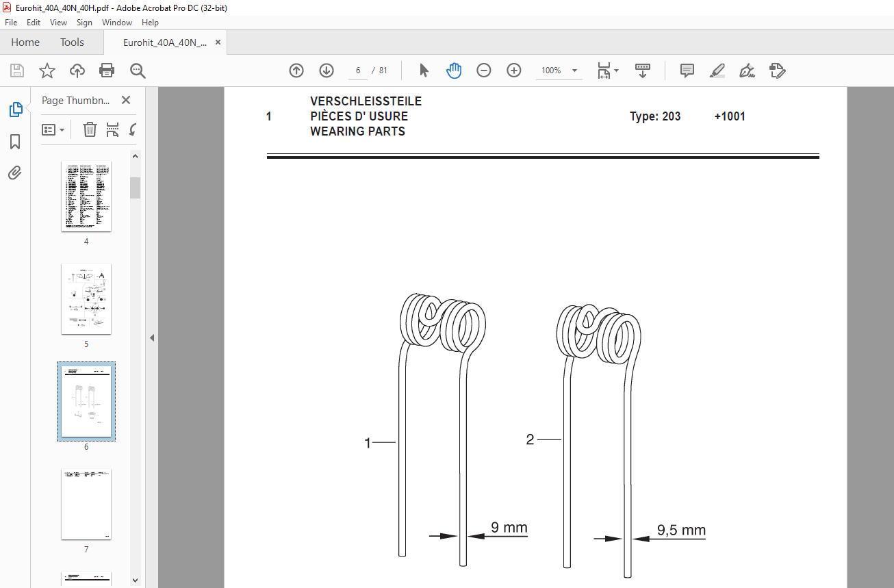Open the Help menu
Viewport: 894px width, 588px height.
tap(150, 23)
